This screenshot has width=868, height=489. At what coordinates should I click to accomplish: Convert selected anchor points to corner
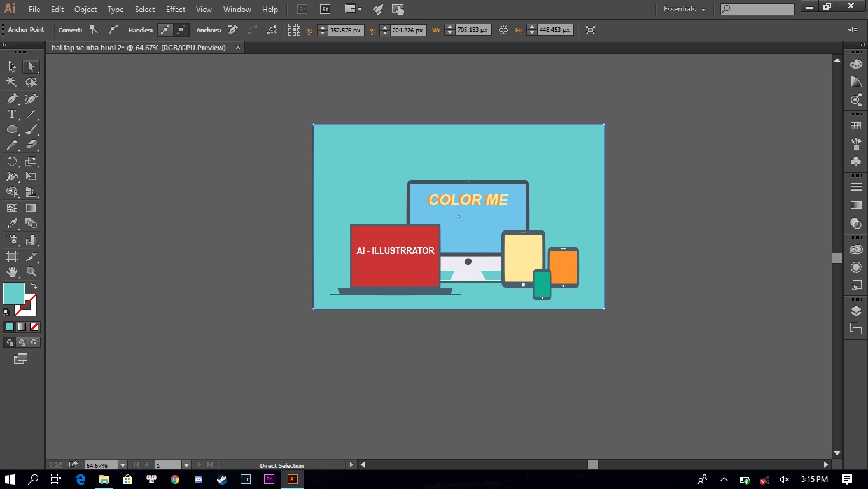tap(94, 30)
